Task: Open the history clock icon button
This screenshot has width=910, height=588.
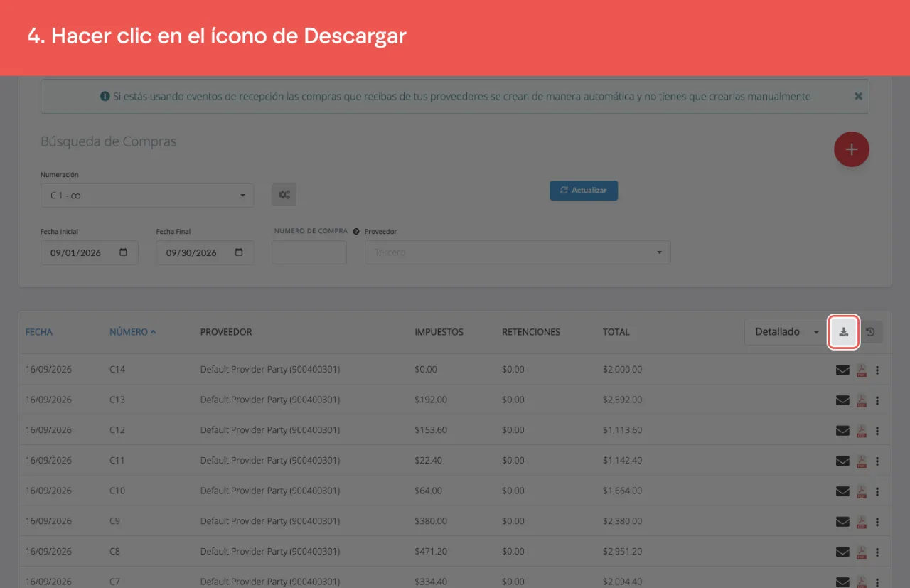Action: coord(871,332)
